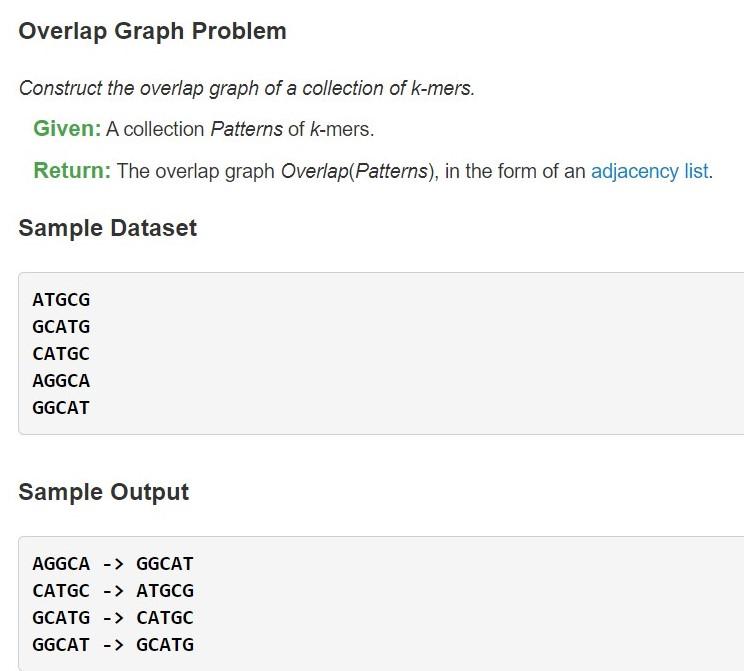This screenshot has width=744, height=671.
Task: Select the AGGCA line in Sample Dataset
Action: point(61,380)
